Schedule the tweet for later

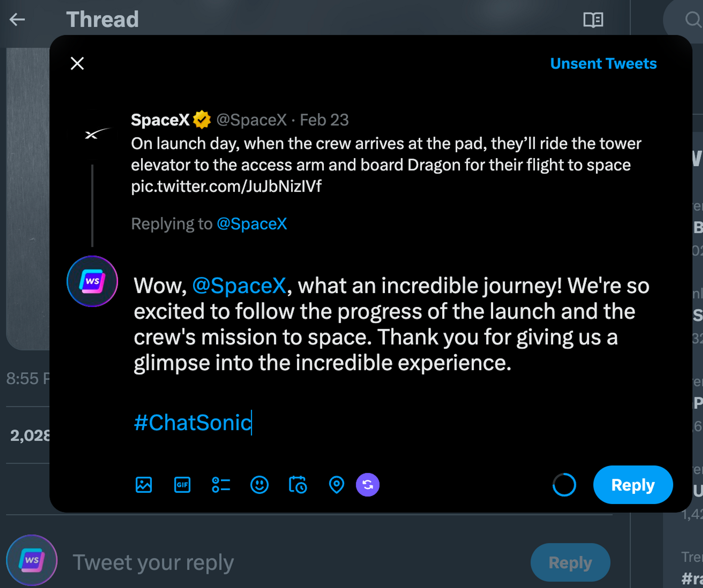(298, 485)
